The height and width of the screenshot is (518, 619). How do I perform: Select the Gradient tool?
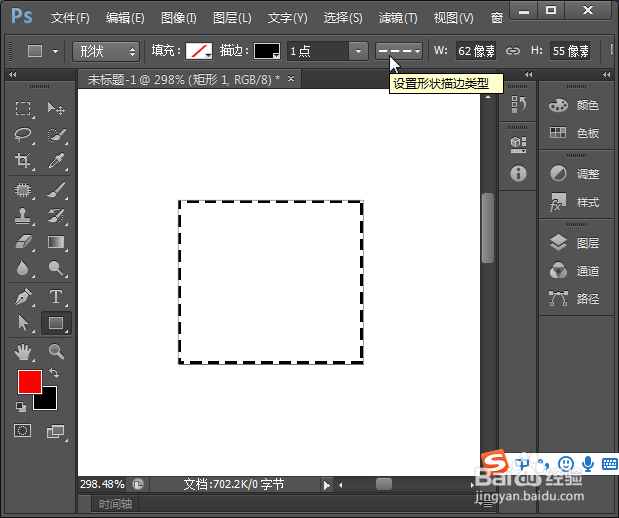point(56,242)
